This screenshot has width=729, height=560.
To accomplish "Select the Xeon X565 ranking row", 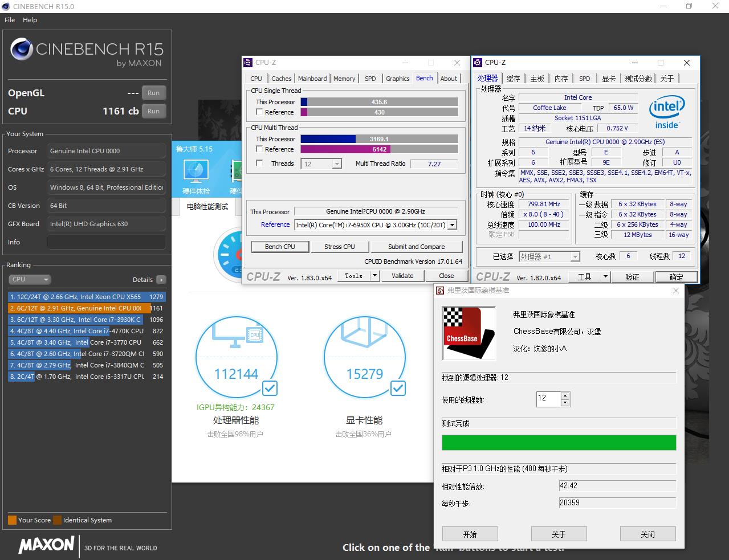I will pos(86,297).
